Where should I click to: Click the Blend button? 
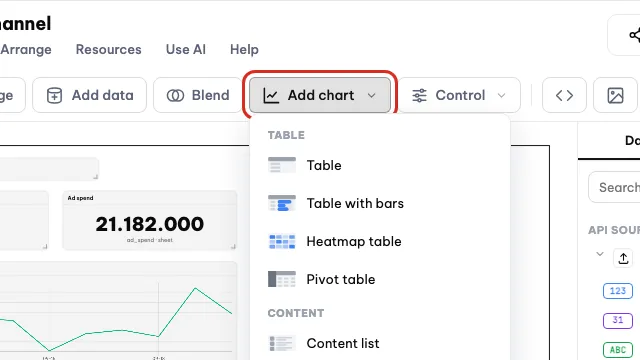pos(198,95)
